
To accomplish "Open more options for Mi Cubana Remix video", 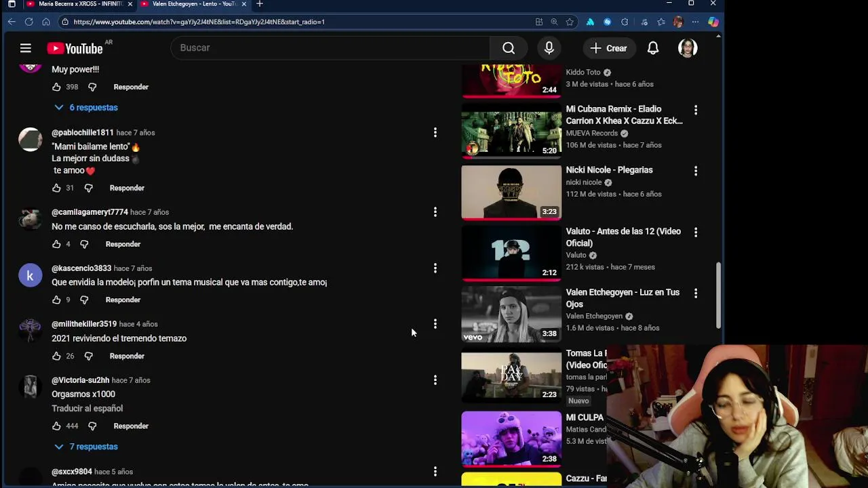I will [x=695, y=110].
